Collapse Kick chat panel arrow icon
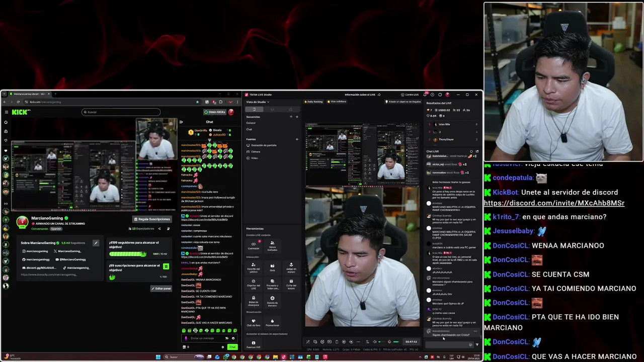Screen dimensions: 644x362 pos(181,122)
